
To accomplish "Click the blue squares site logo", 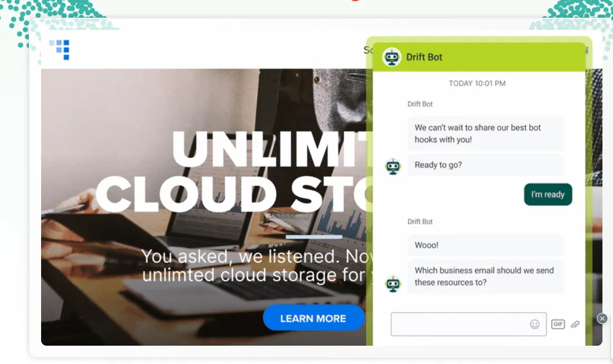I will tap(59, 49).
